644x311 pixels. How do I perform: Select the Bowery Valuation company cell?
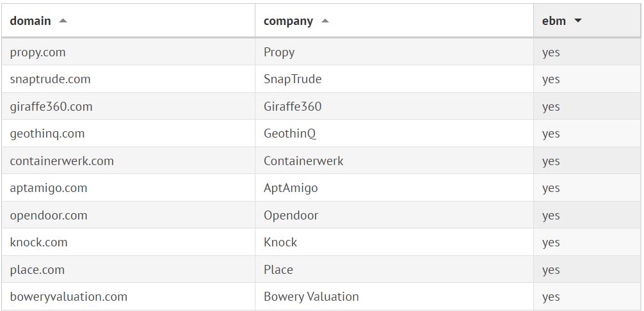point(311,297)
